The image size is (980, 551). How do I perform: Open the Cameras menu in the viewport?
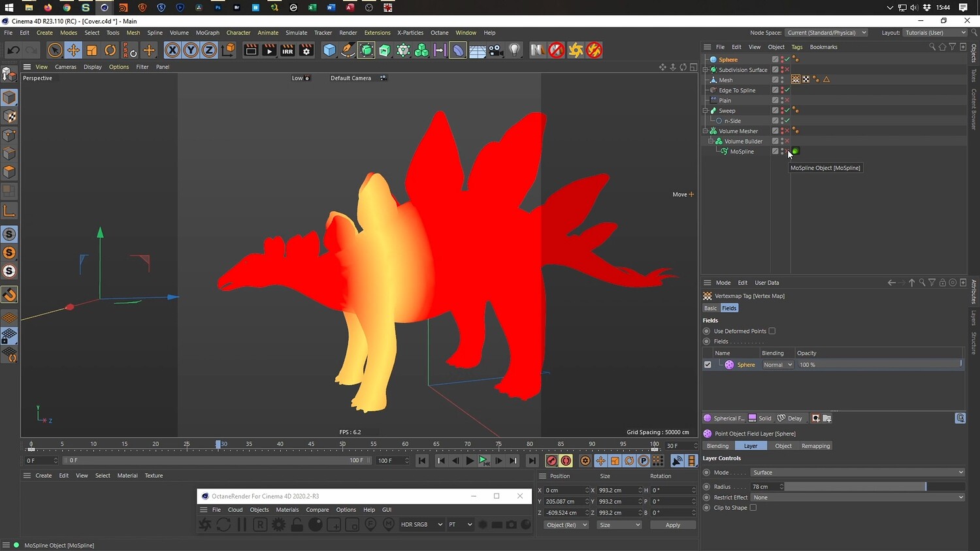[65, 67]
